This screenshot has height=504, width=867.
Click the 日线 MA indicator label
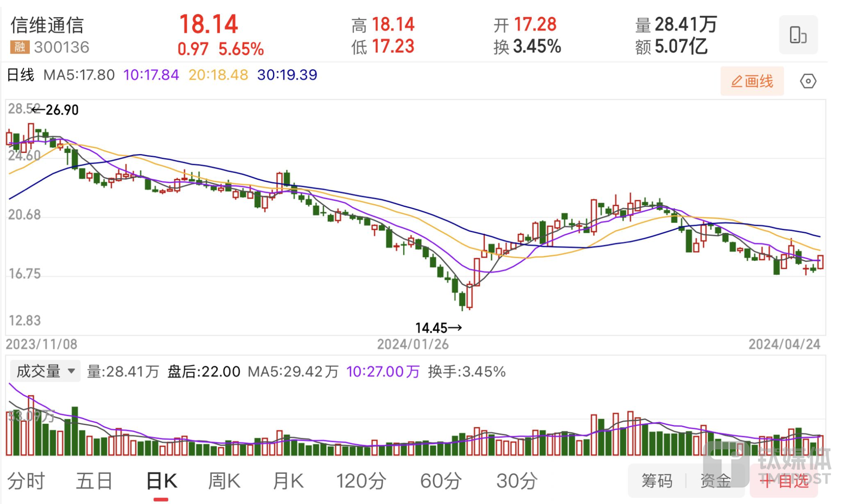click(21, 75)
